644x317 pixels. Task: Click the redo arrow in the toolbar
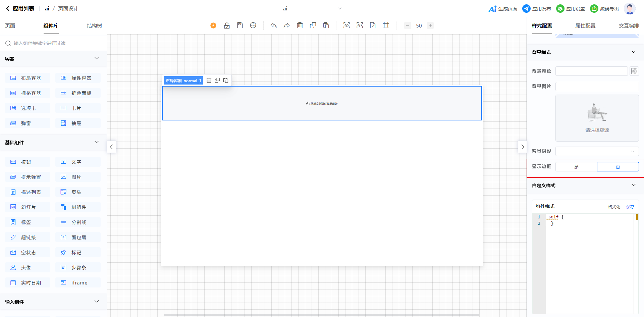click(x=287, y=25)
